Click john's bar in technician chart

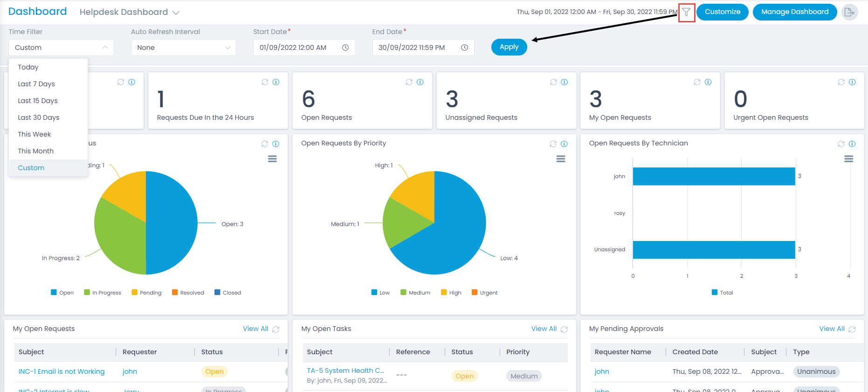click(x=714, y=176)
